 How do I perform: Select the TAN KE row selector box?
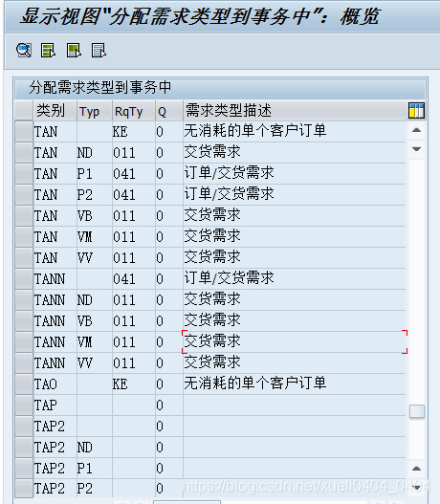point(24,132)
